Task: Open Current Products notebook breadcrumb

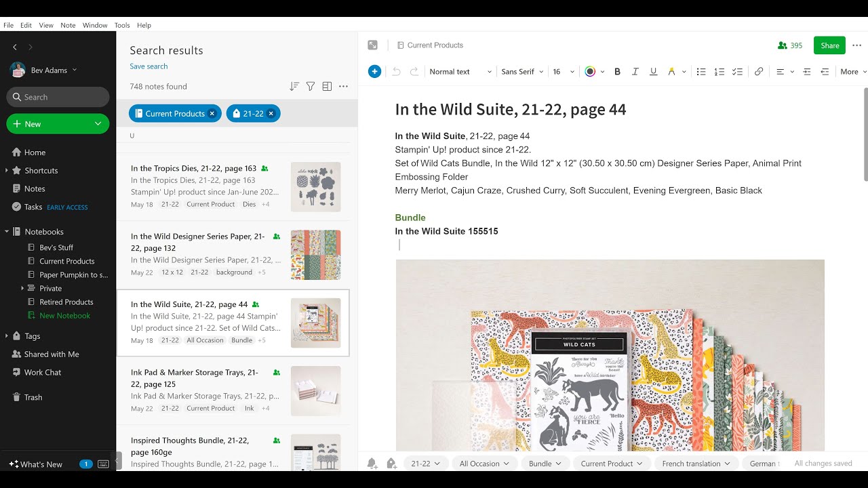Action: pyautogui.click(x=430, y=45)
